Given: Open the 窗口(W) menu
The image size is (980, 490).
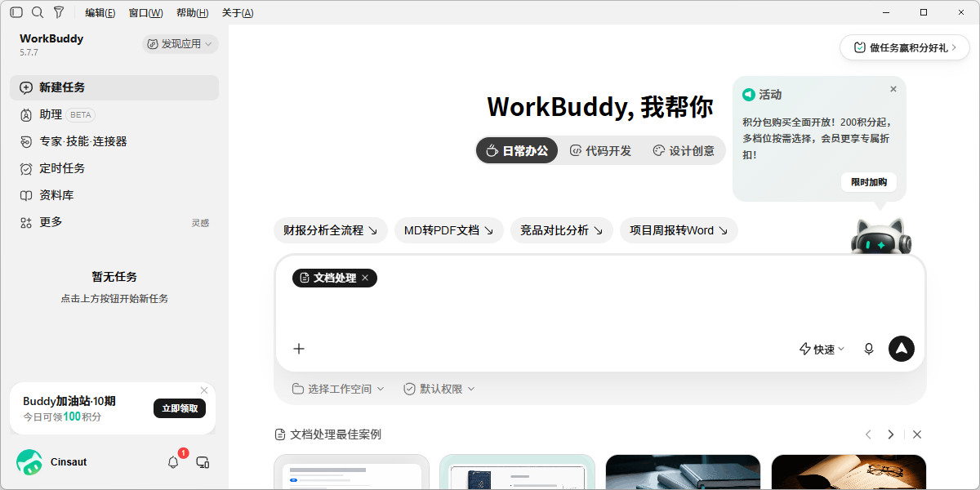Looking at the screenshot, I should click(x=145, y=12).
